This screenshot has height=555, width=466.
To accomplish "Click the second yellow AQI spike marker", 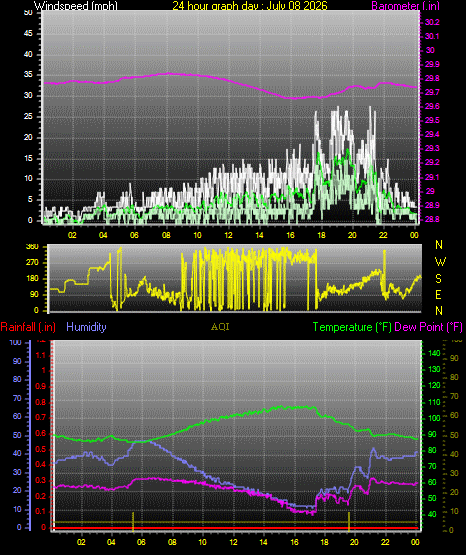I will [349, 521].
